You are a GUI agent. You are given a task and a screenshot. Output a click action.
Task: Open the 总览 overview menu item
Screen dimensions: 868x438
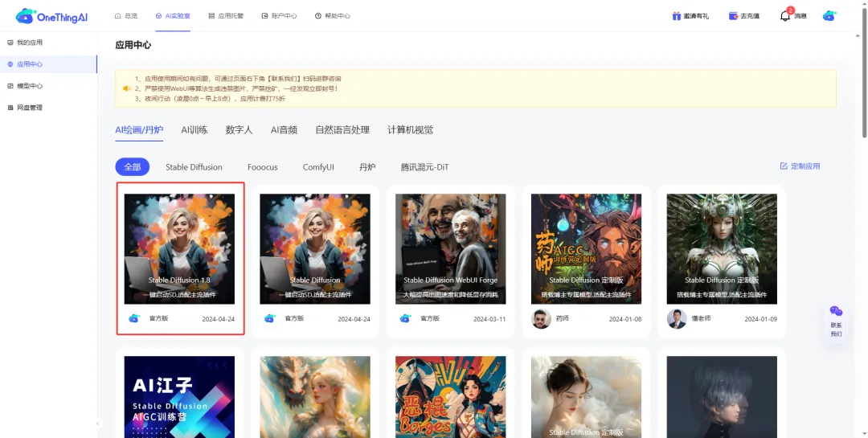coord(126,16)
